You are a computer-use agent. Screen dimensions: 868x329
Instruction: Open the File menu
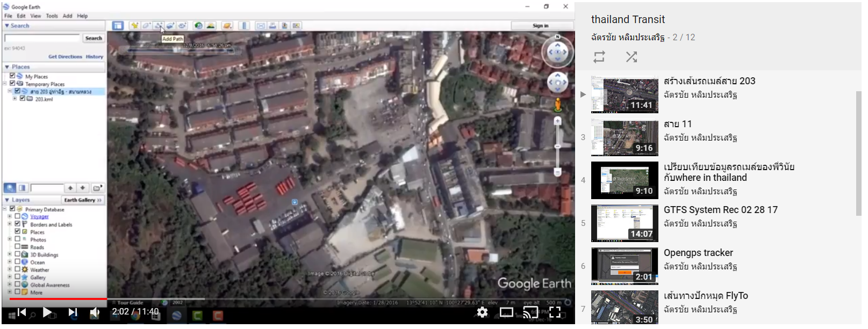(x=8, y=16)
